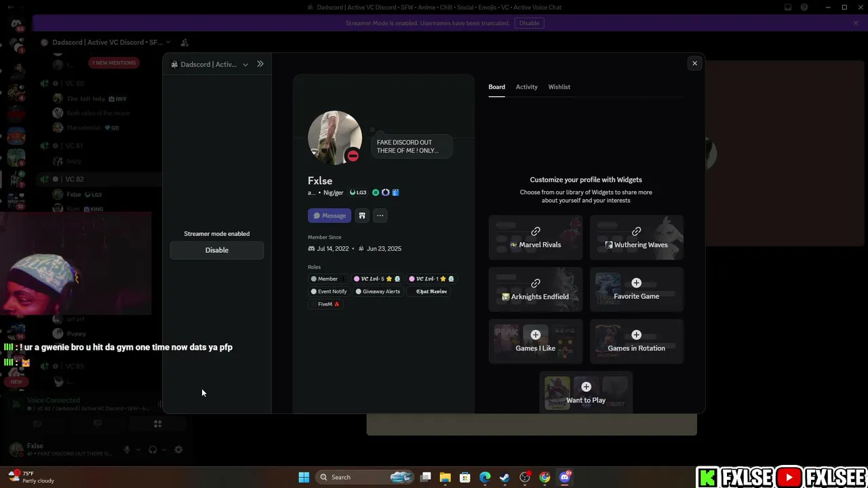
Task: Dismiss the streamer mode banner
Action: (856, 23)
